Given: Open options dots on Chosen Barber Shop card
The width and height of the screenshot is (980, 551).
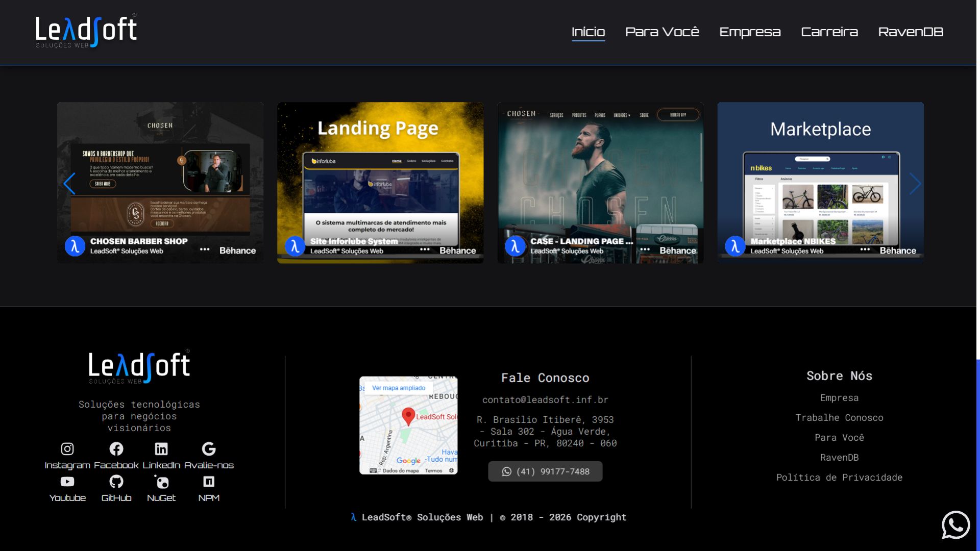Looking at the screenshot, I should coord(205,249).
